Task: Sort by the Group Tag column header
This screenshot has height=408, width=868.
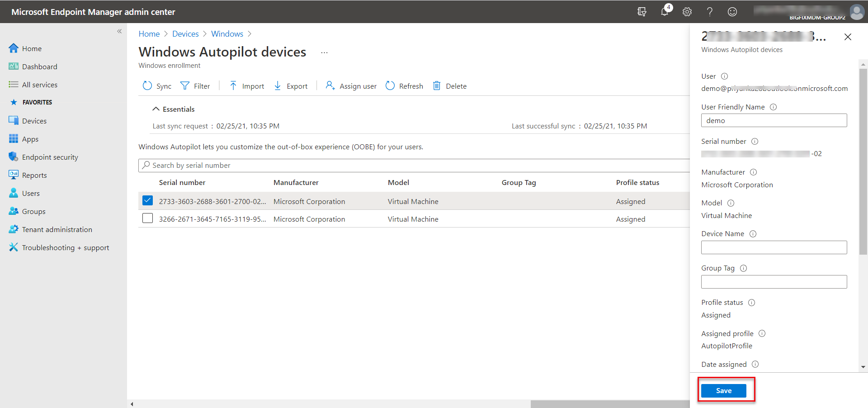Action: click(x=519, y=182)
